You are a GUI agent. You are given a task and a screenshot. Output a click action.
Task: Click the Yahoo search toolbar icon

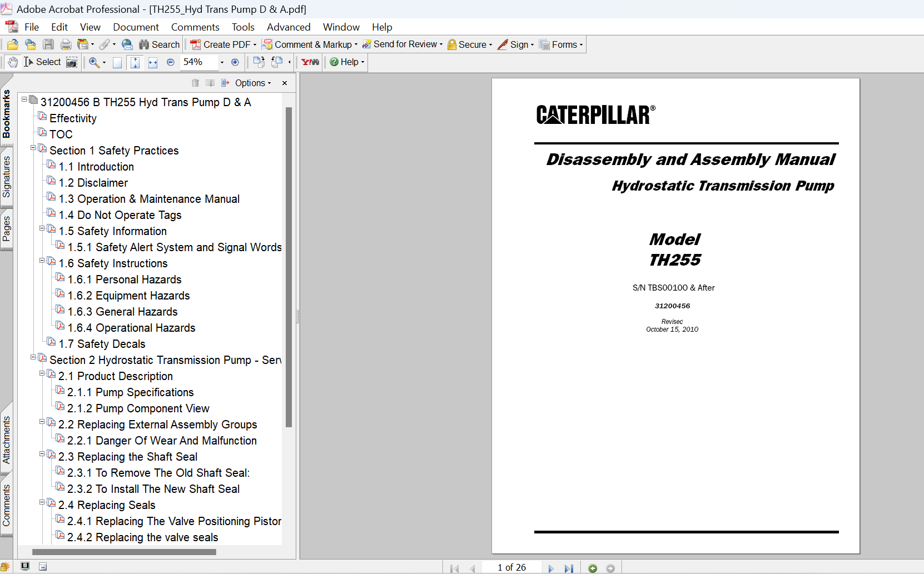[310, 62]
